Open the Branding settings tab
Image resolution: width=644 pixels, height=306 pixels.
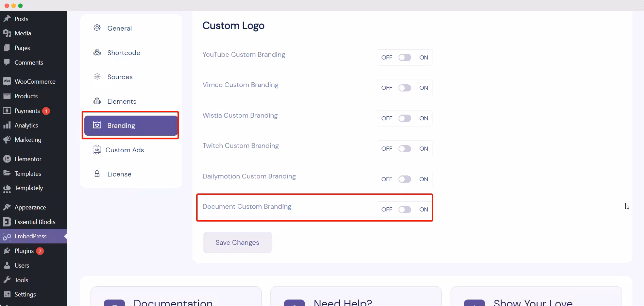(x=131, y=125)
